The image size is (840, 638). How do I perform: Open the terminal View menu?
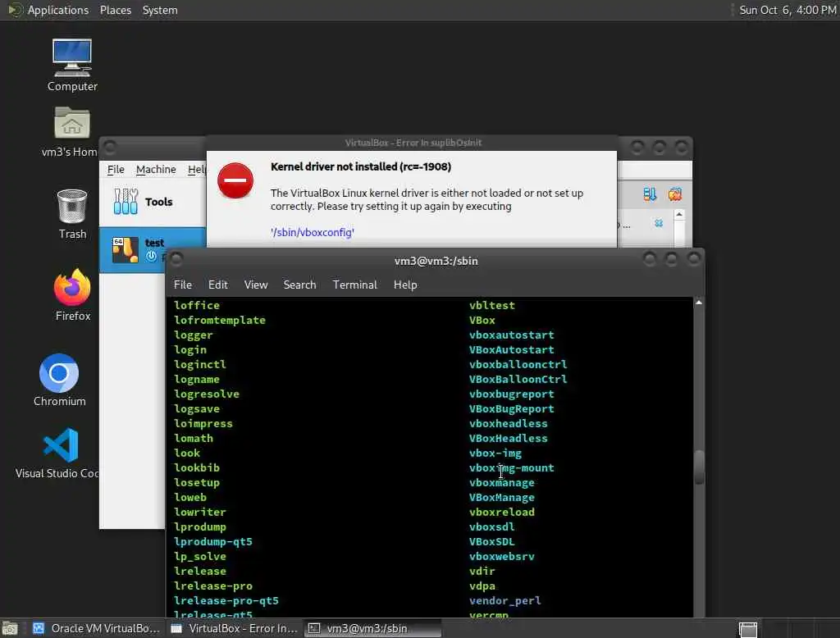tap(256, 285)
